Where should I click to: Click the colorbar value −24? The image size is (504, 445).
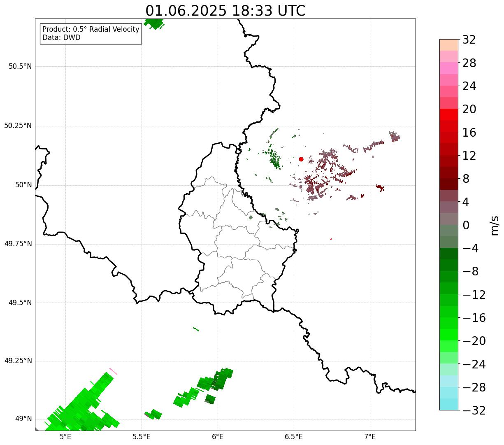pos(474,364)
